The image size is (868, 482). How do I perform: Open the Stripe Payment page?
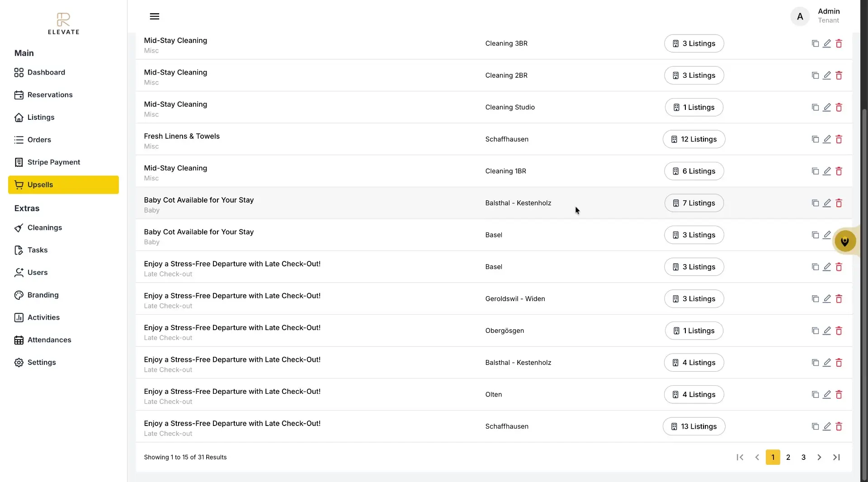coord(54,162)
